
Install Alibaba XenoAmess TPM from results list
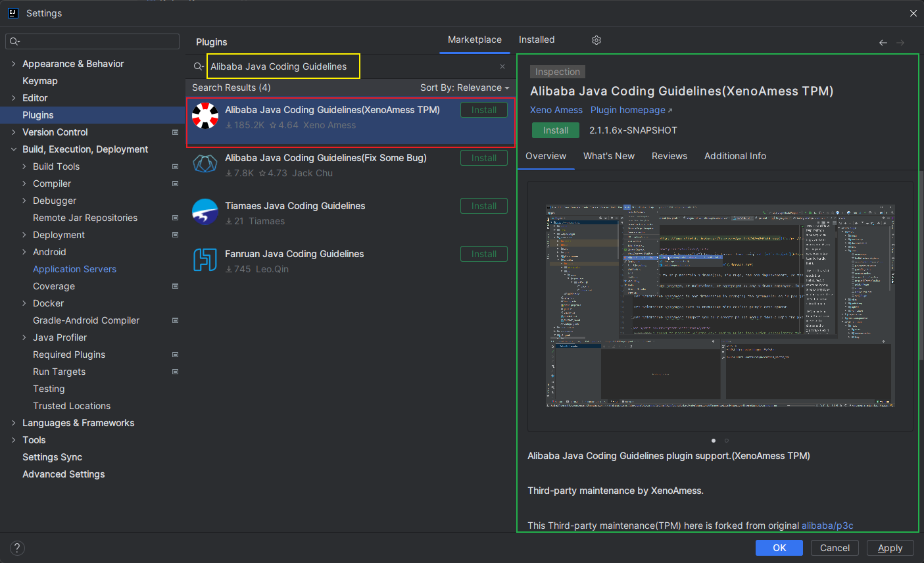484,110
